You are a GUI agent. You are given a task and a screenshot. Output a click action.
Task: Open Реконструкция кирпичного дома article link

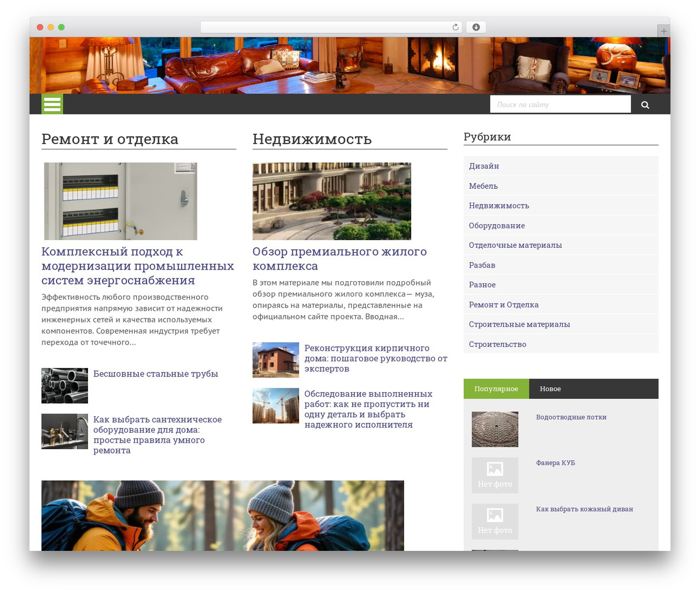coord(376,358)
